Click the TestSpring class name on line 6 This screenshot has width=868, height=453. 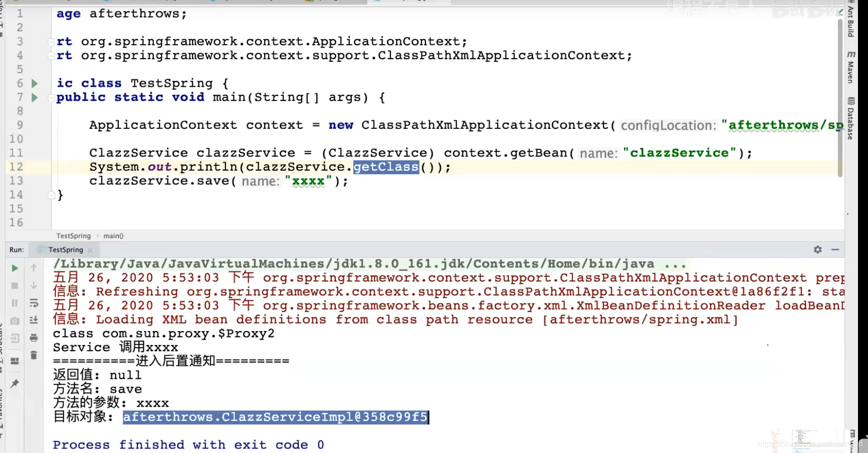coord(172,83)
